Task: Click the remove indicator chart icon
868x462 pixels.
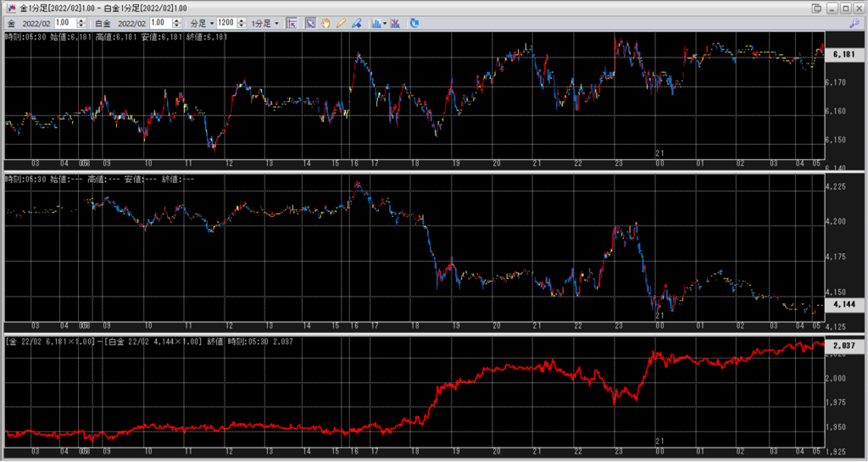Action: tap(395, 23)
